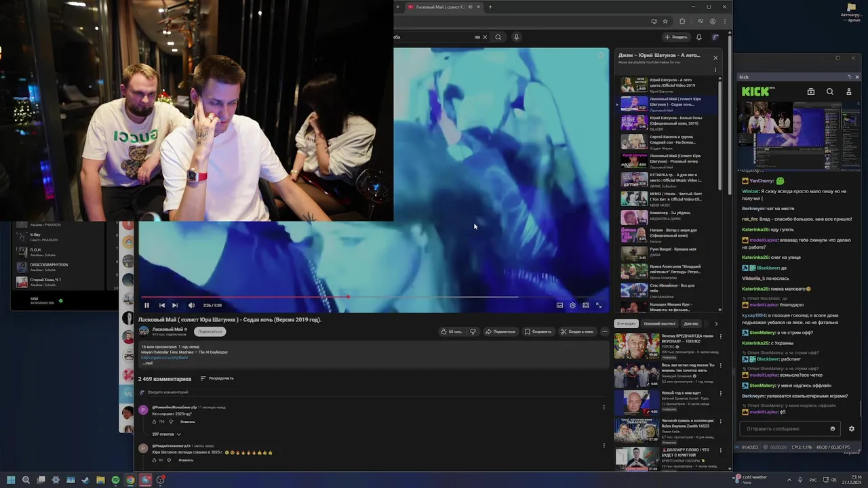Reply to 'Кто слушает 2025год?' comment

pyautogui.click(x=187, y=422)
